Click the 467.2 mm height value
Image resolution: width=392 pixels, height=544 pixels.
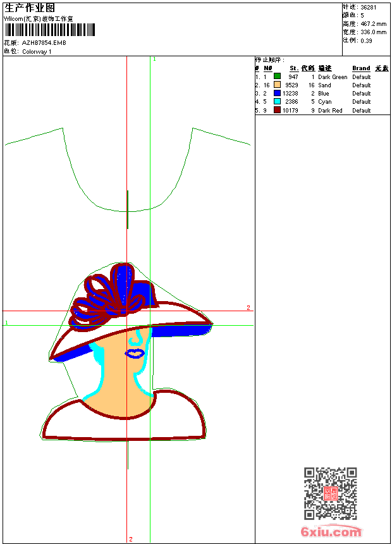click(373, 23)
